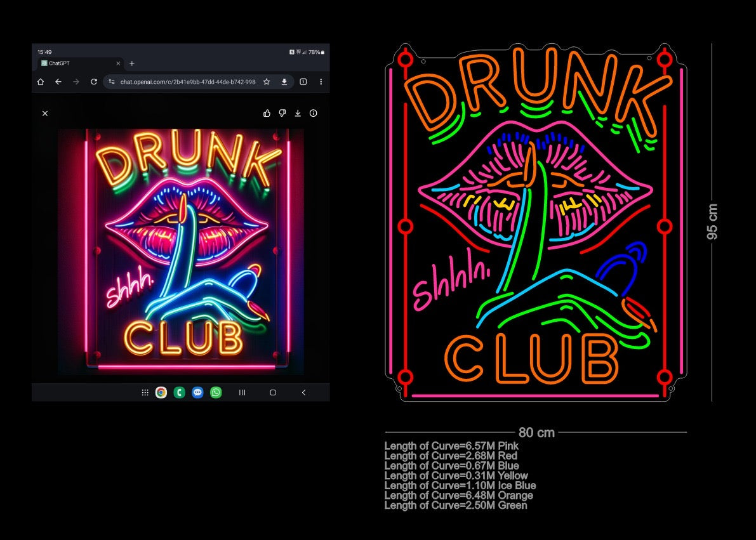The width and height of the screenshot is (756, 540).
Task: Navigate back with the browser back arrow
Action: pos(57,82)
